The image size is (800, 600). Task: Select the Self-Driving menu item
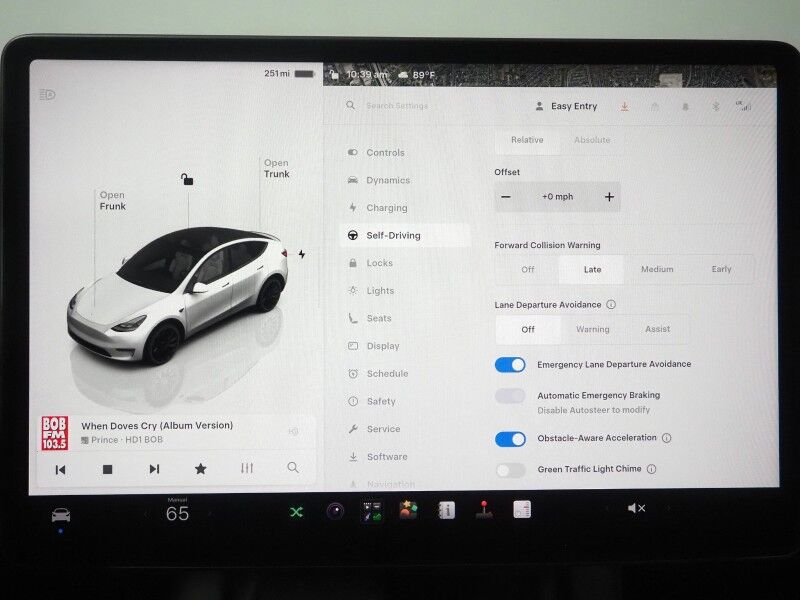pos(405,235)
